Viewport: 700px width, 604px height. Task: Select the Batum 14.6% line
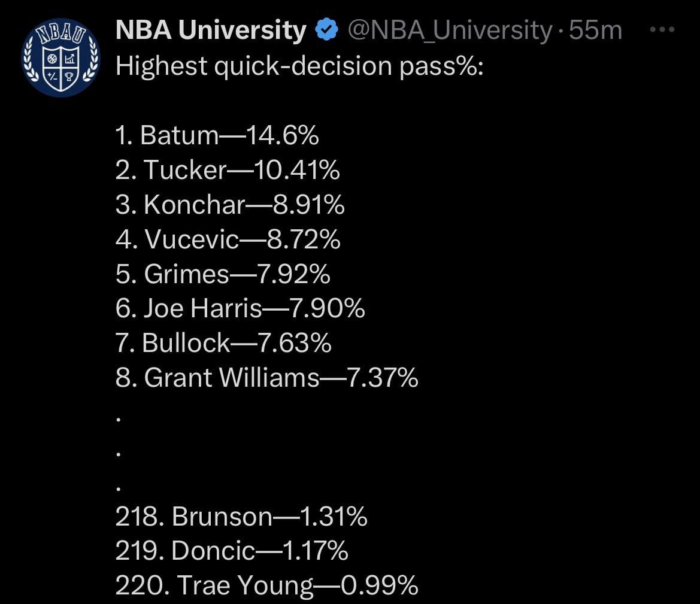tap(217, 136)
